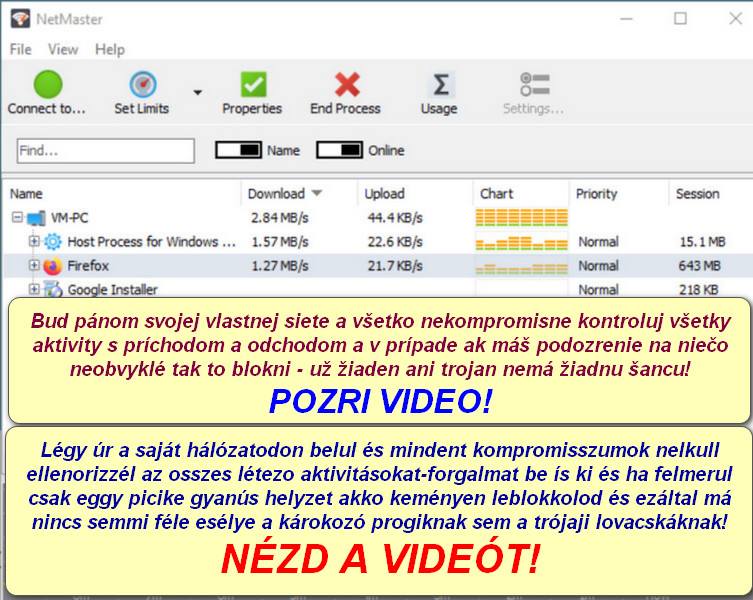Click the Firefox browser icon
This screenshot has height=600, width=753.
click(x=53, y=266)
